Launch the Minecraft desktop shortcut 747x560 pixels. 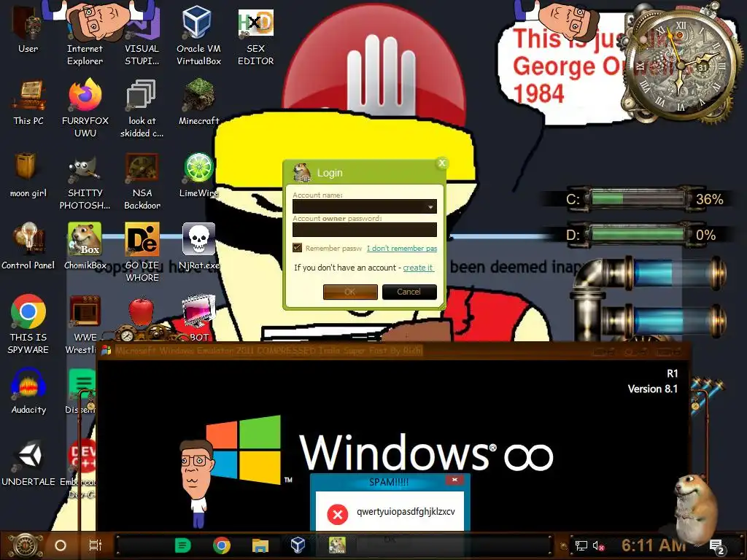[x=198, y=102]
